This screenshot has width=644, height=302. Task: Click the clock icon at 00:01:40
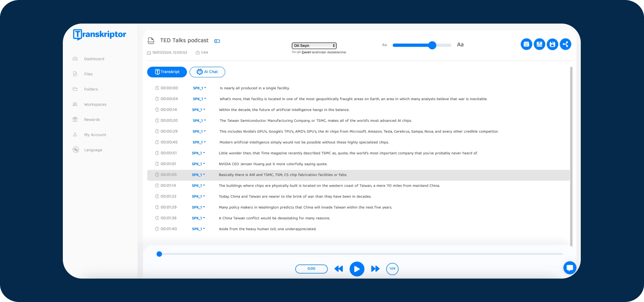157,229
